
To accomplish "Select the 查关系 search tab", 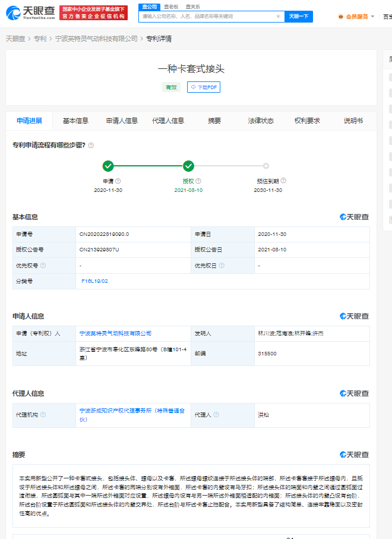I will [x=192, y=7].
